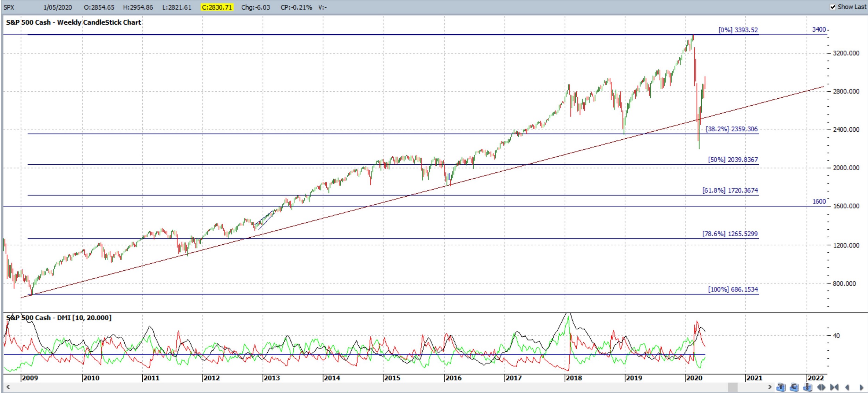Screen dimensions: 868x393
Task: Click the Chg:-6.03 value
Action: coord(256,7)
